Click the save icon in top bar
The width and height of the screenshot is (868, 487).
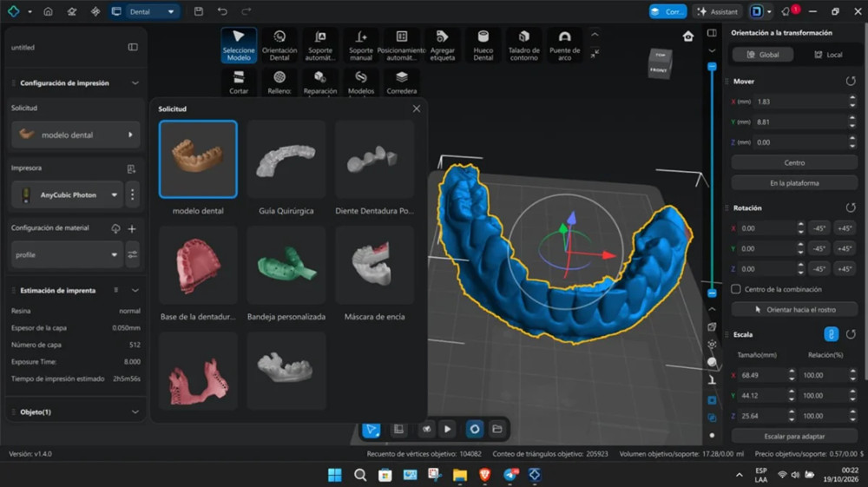click(199, 11)
